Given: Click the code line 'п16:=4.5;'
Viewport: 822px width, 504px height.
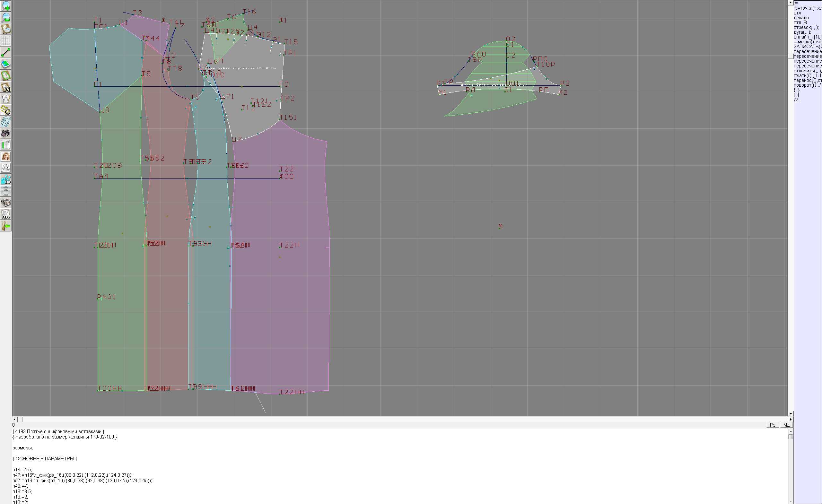Looking at the screenshot, I should click(x=22, y=470).
